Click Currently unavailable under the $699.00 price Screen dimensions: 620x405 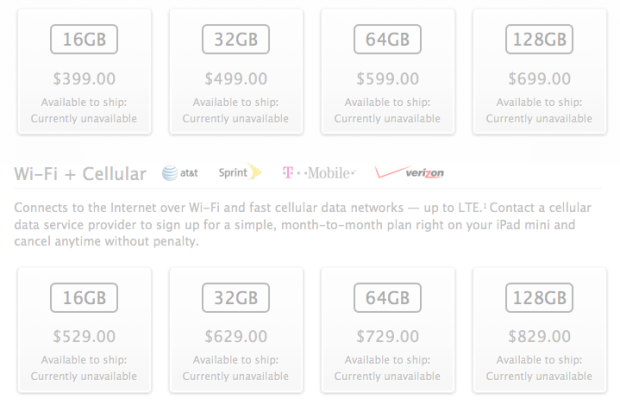pos(539,119)
